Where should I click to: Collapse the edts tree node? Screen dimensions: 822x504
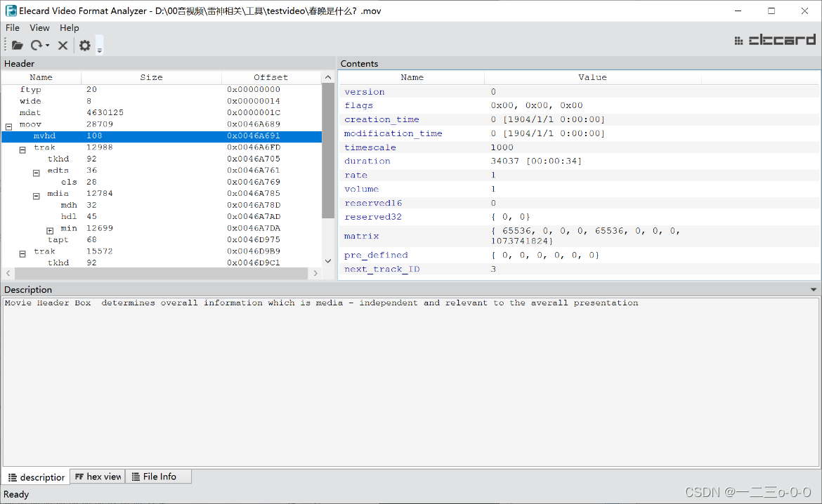click(36, 173)
